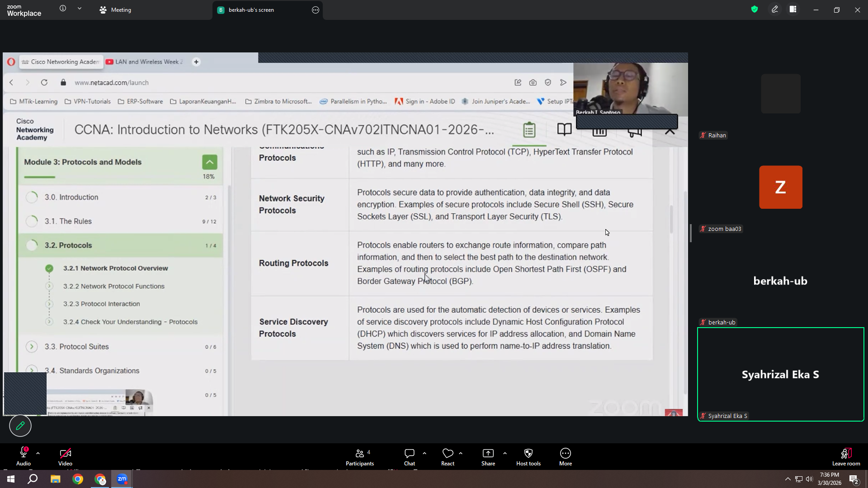The image size is (868, 488).
Task: Start video using the Video button
Action: click(65, 456)
